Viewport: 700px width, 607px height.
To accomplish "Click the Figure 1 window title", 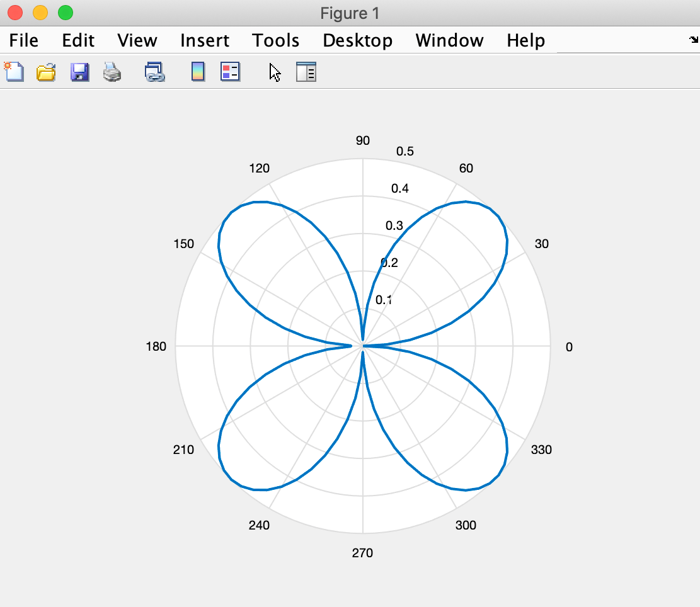I will (x=350, y=13).
